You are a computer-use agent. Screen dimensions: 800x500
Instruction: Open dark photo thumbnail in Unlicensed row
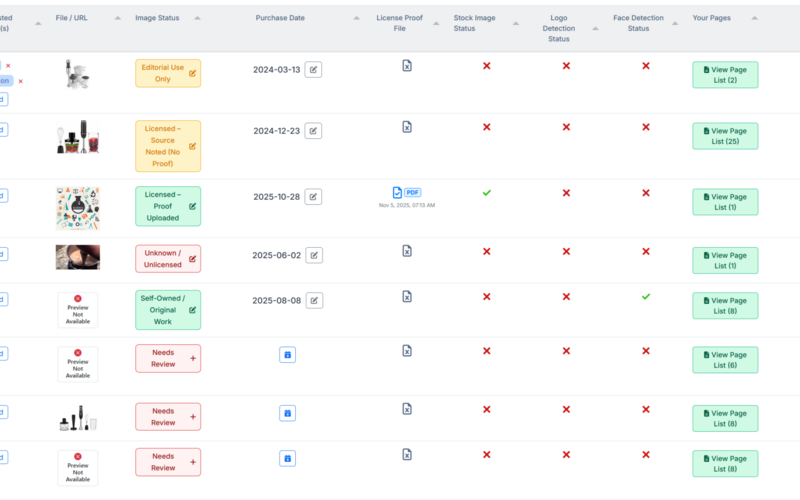[78, 257]
